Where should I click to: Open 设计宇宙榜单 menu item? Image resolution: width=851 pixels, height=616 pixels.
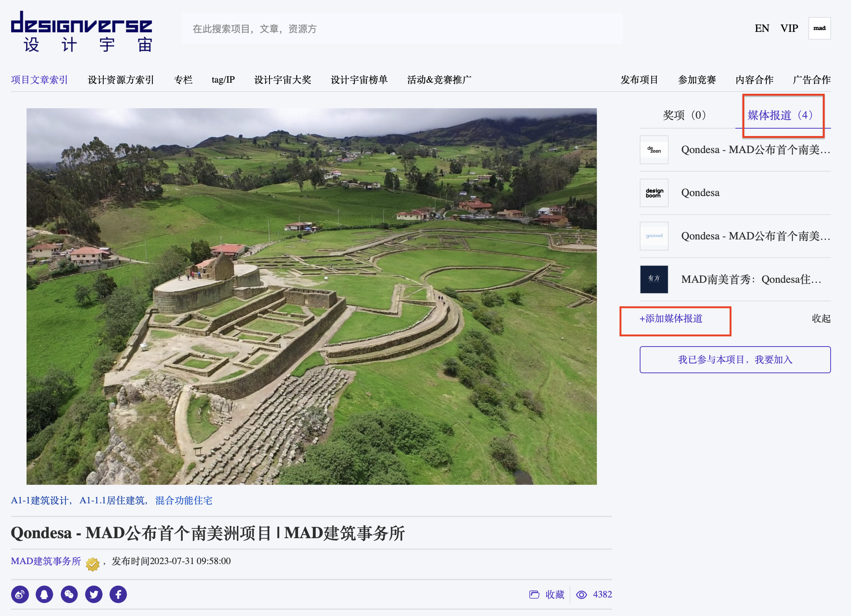click(359, 80)
